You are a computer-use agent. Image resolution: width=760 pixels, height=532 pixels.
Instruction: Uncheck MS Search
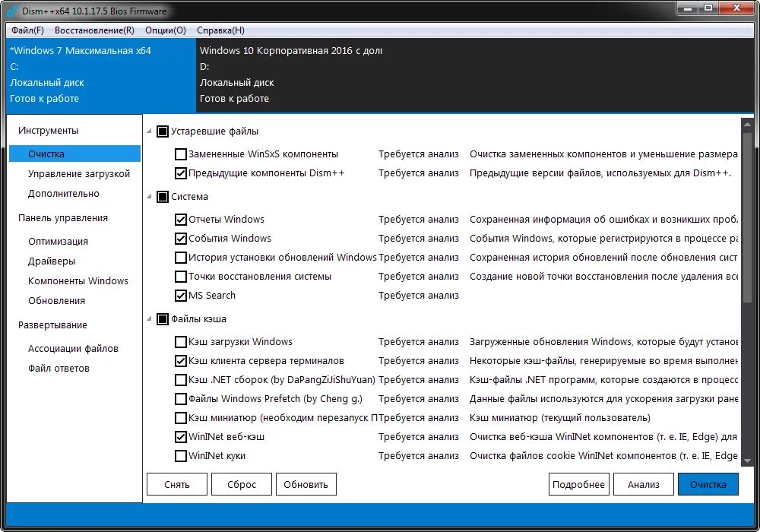[x=180, y=296]
